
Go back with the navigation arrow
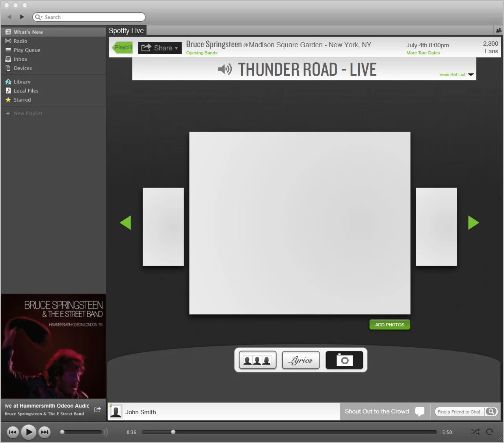[x=9, y=17]
